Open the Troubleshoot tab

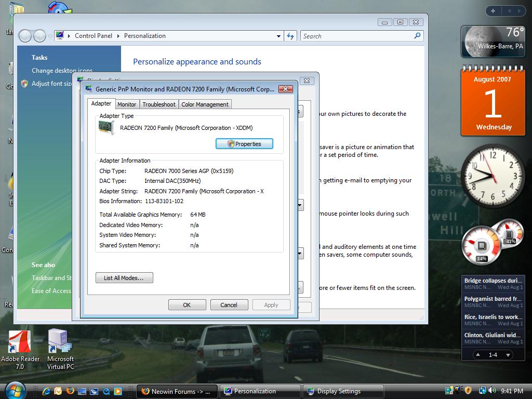coord(159,104)
